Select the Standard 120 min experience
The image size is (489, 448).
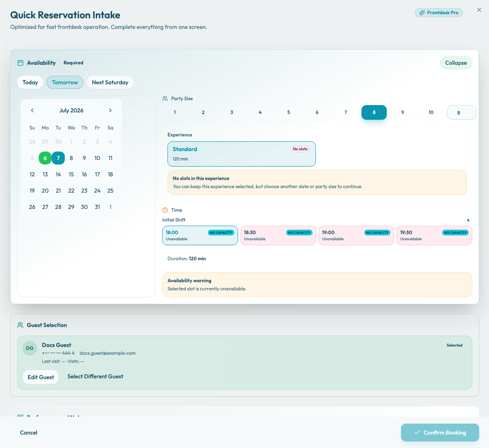[x=242, y=154]
